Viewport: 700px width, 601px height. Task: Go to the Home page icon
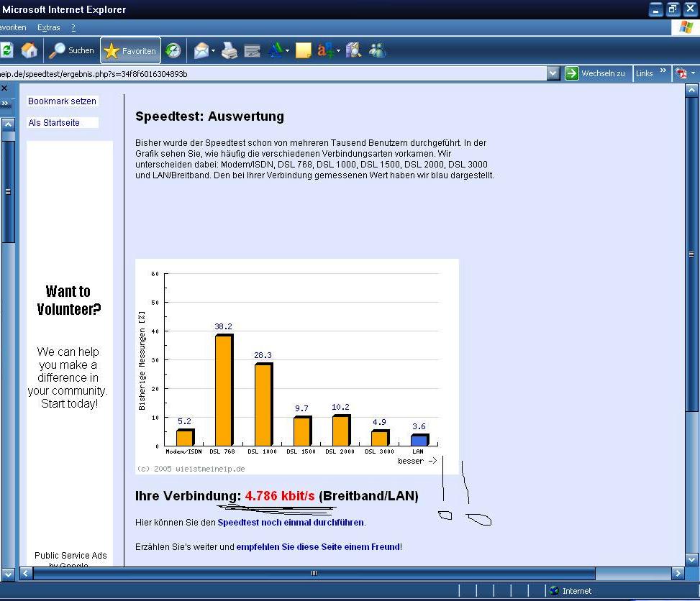pos(29,50)
